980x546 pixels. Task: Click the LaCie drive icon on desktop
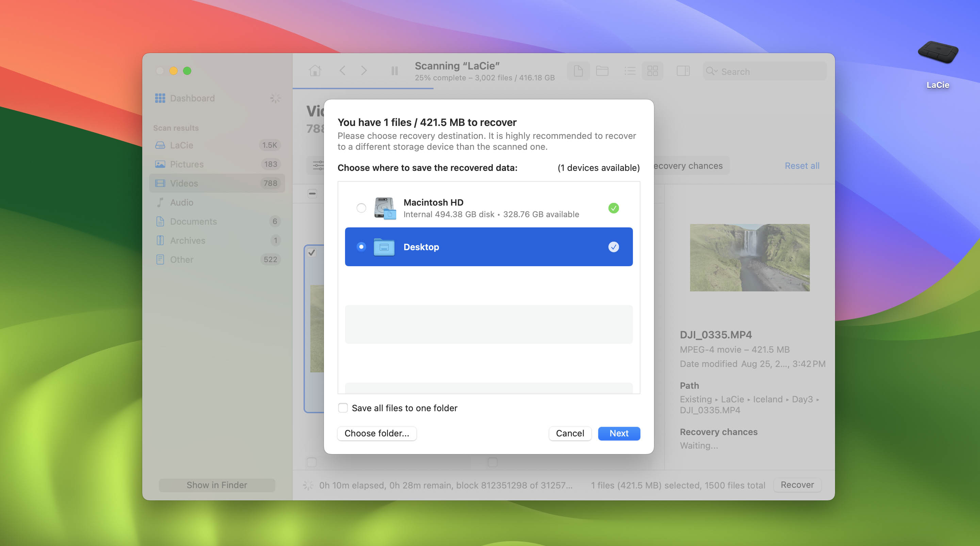(938, 54)
